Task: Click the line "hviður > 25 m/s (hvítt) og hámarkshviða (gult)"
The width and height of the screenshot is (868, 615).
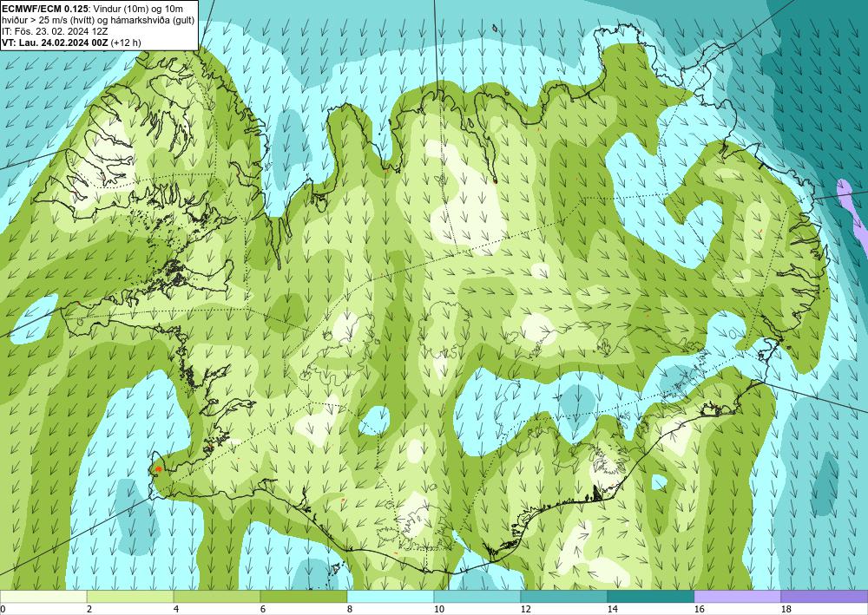Action: [98, 20]
